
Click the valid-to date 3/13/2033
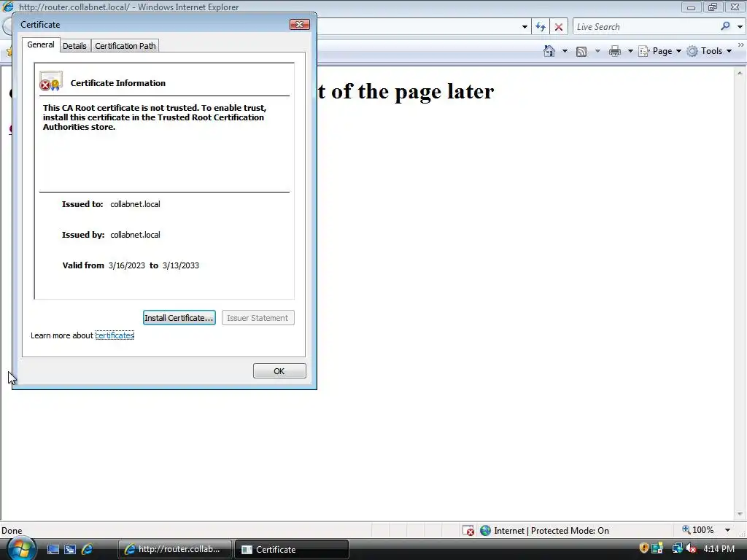click(181, 265)
